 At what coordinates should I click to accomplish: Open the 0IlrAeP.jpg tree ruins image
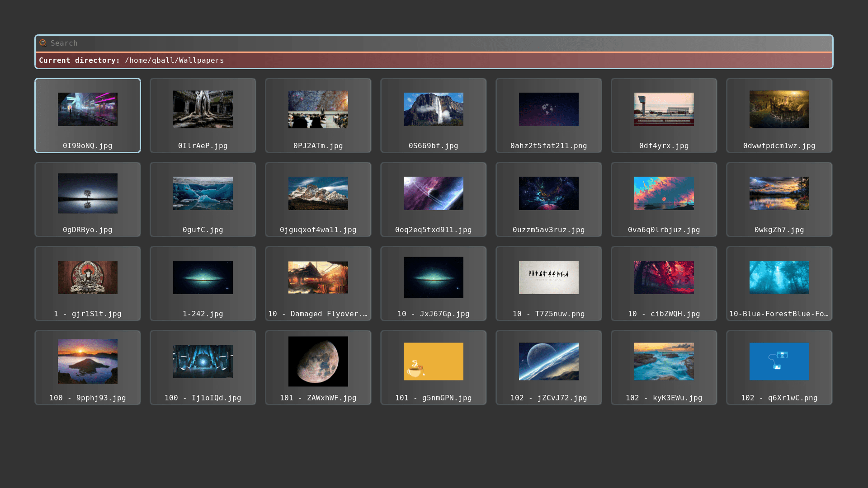tap(203, 115)
